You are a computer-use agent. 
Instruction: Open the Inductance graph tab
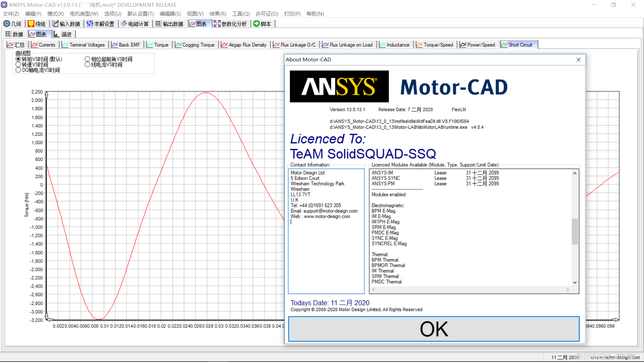click(x=394, y=45)
